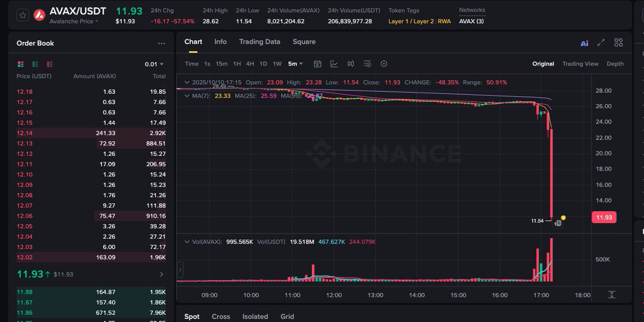Select the 1D time interval
The image size is (644, 322).
pos(264,64)
